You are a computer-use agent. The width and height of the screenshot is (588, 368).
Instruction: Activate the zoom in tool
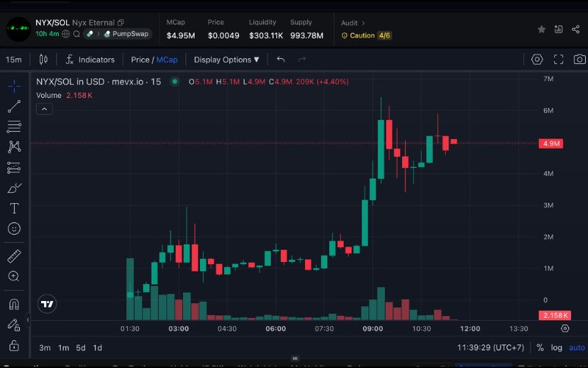[14, 277]
